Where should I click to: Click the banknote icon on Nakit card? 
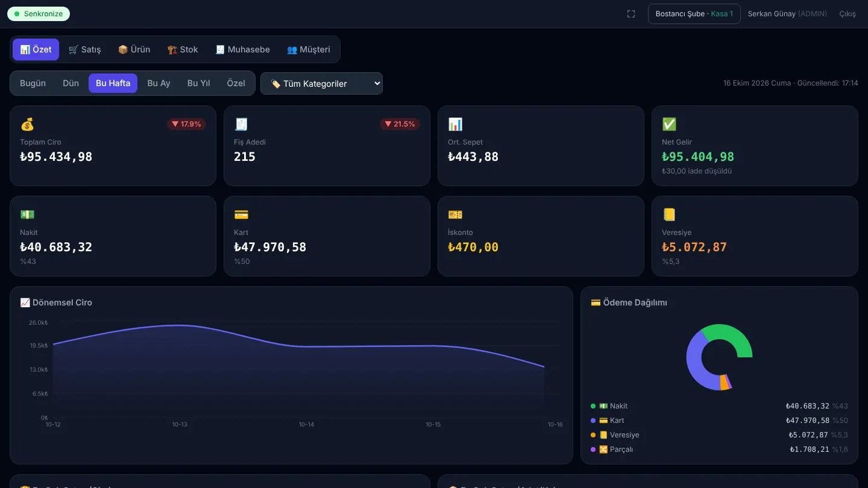(x=27, y=214)
